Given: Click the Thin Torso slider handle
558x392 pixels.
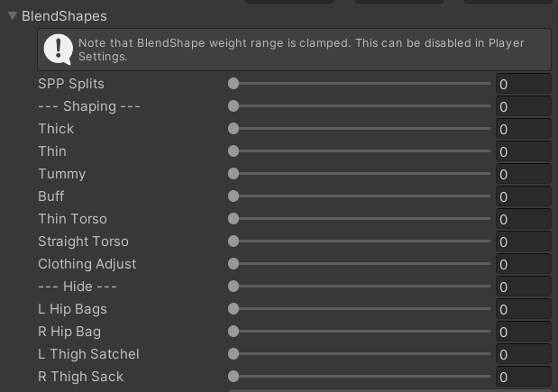Looking at the screenshot, I should point(233,219).
